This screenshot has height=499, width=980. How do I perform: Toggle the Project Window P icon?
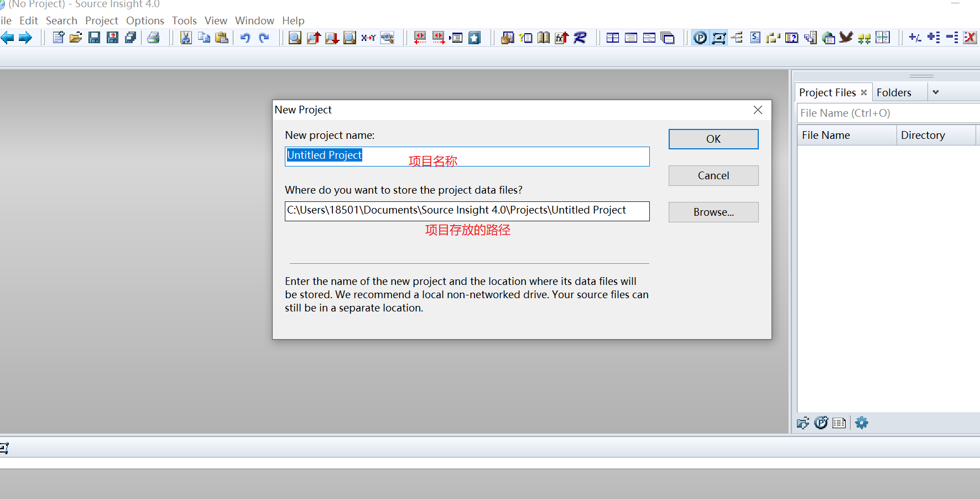[x=700, y=38]
